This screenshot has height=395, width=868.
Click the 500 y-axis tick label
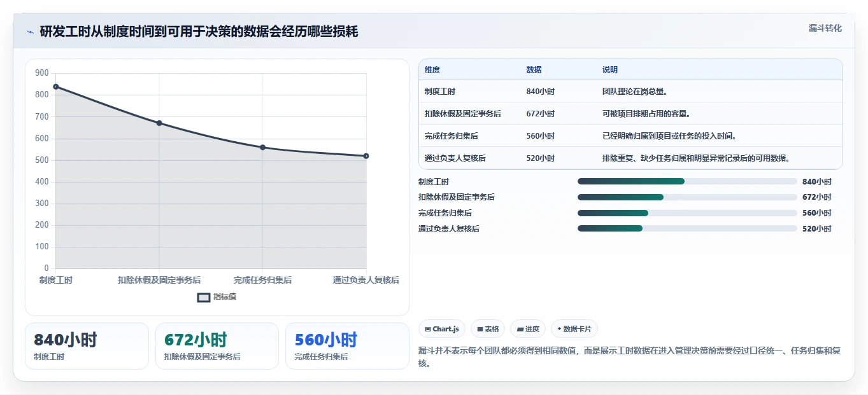(42, 160)
